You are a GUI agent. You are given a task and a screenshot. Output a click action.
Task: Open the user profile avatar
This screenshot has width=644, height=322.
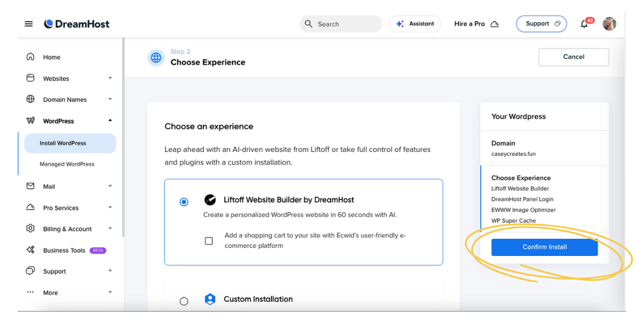[609, 24]
